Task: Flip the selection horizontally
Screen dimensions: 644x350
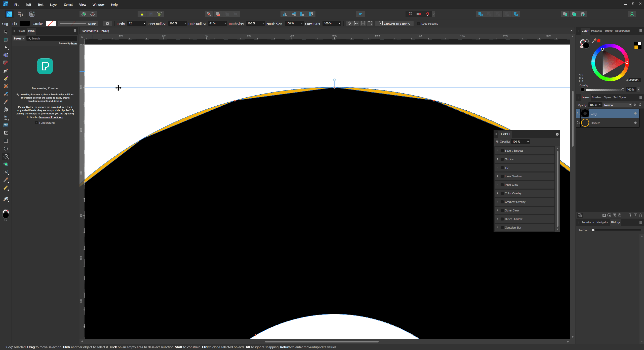Action: [285, 14]
